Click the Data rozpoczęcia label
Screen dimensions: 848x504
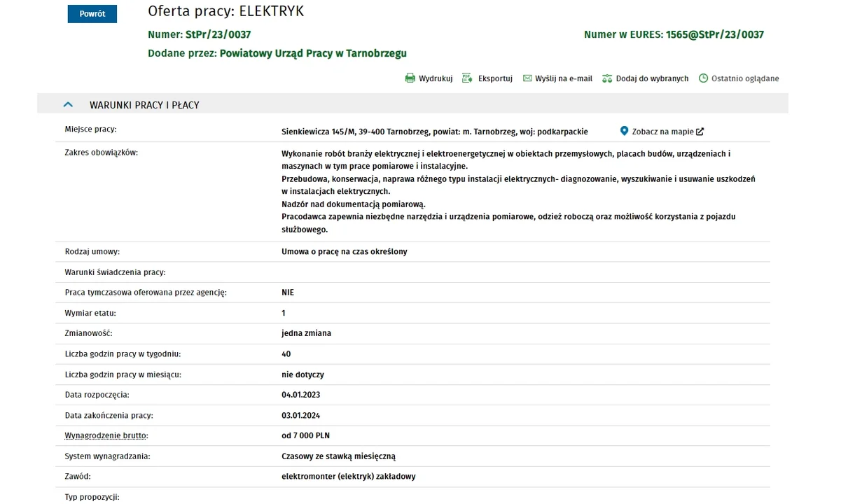(x=97, y=395)
